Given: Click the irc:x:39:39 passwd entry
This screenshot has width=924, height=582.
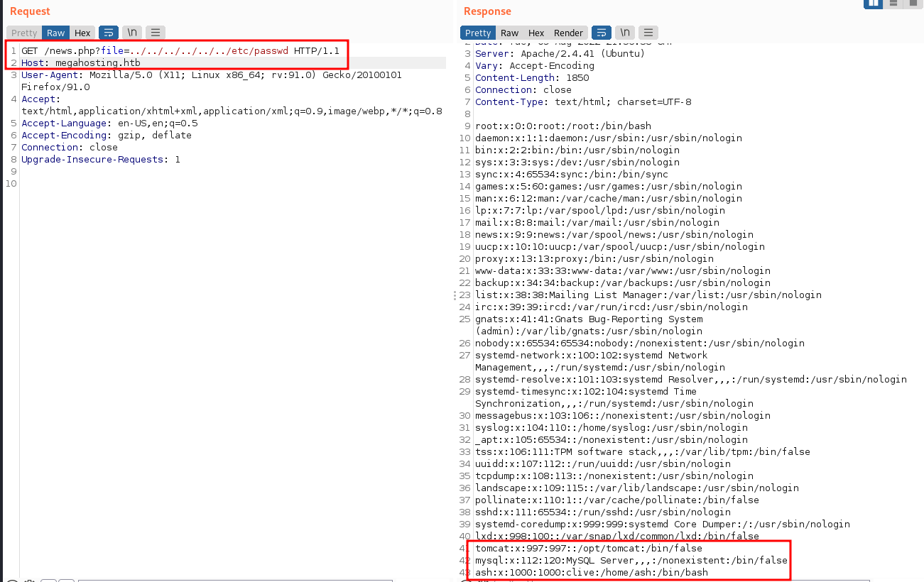Looking at the screenshot, I should click(612, 307).
